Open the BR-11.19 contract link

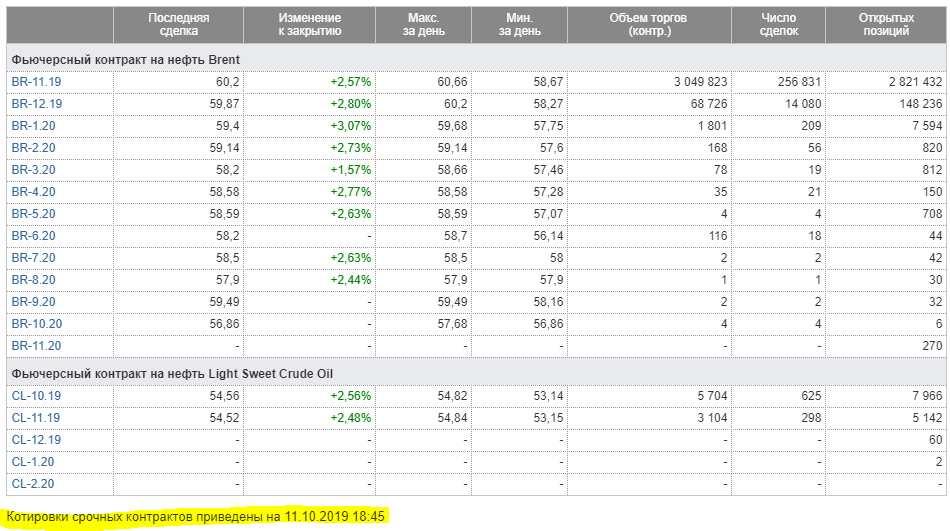click(37, 82)
